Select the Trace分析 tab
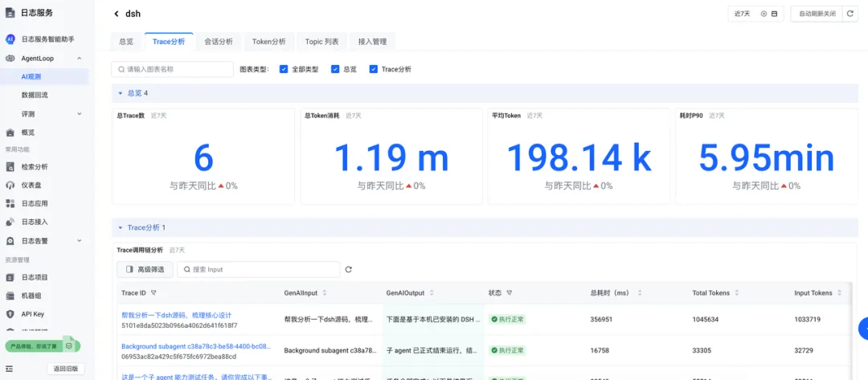868x380 pixels. [x=169, y=42]
